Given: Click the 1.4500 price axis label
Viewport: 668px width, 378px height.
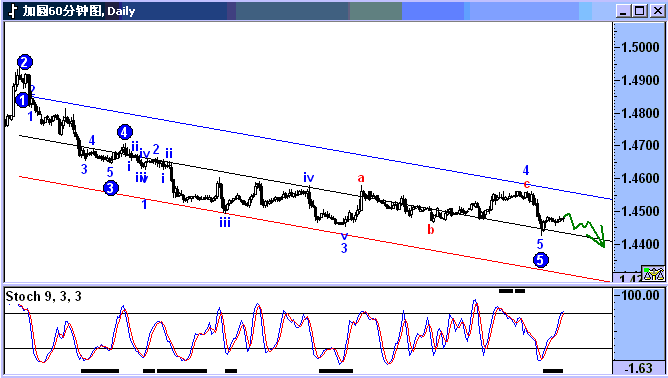Looking at the screenshot, I should (x=640, y=211).
